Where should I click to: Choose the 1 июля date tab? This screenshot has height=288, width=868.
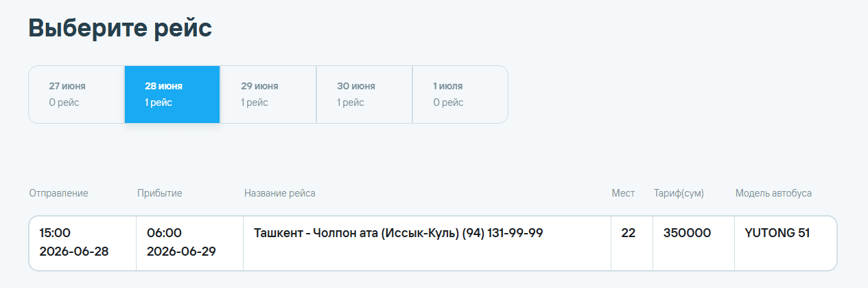[x=460, y=95]
